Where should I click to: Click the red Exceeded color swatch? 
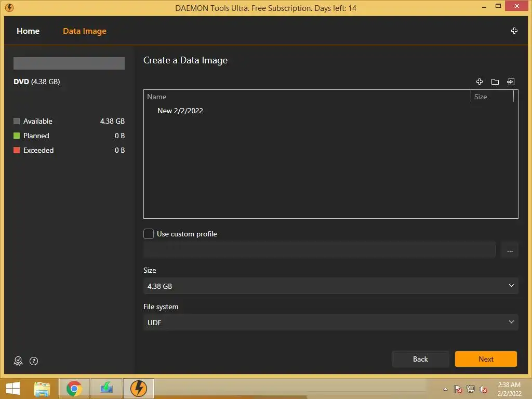pos(17,150)
